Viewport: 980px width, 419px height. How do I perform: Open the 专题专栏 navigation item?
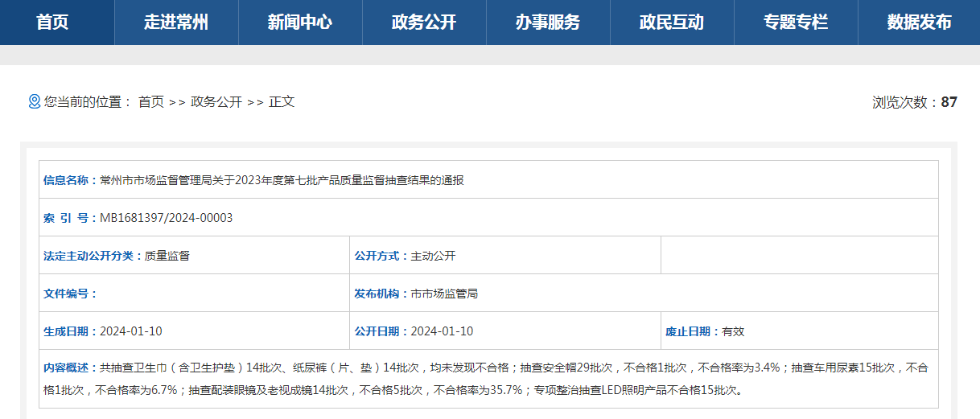point(796,23)
